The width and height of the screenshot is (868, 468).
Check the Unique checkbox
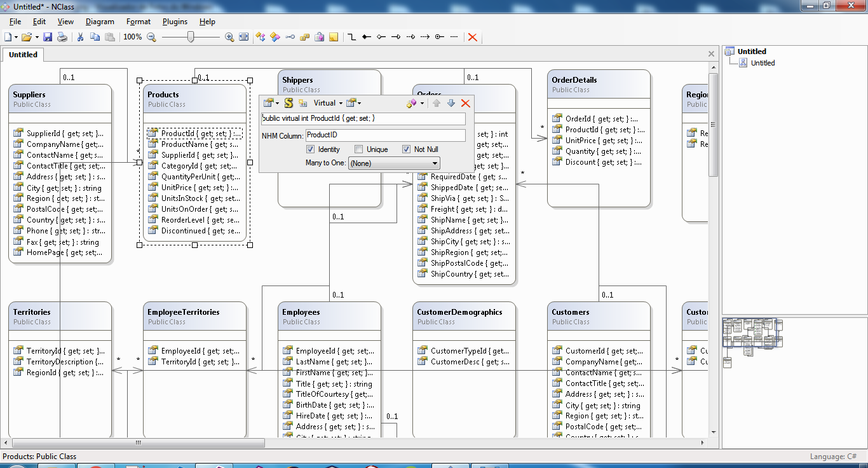coord(358,149)
